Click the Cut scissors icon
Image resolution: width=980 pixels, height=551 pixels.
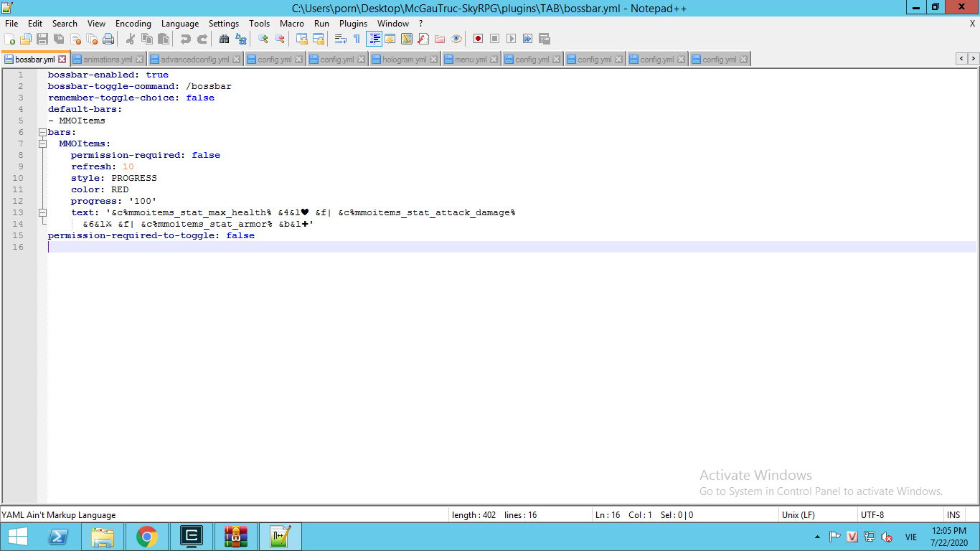[131, 39]
